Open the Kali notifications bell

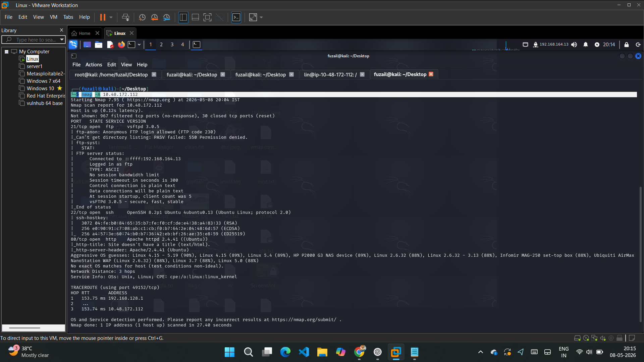click(x=586, y=45)
